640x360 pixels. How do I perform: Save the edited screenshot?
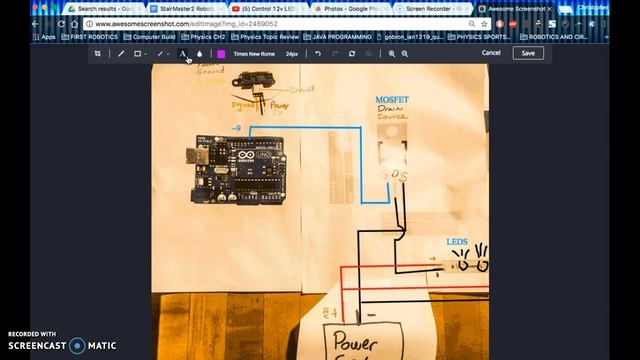point(528,53)
